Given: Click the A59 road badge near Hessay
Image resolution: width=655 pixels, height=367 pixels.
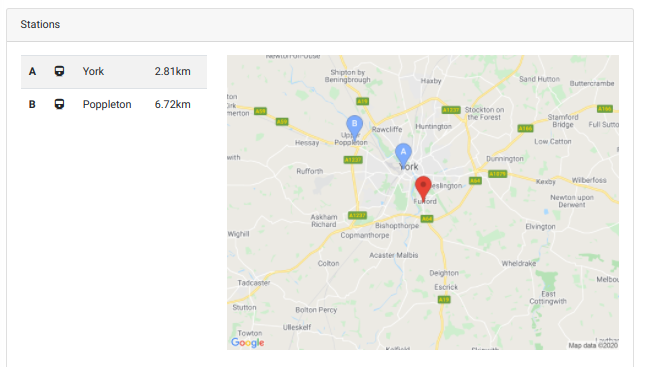Looking at the screenshot, I should tap(282, 121).
